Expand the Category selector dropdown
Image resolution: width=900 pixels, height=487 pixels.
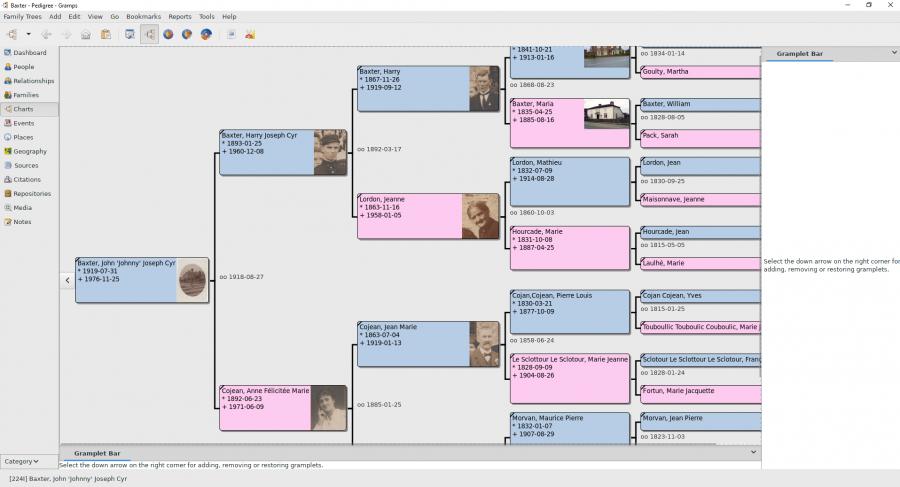21,461
